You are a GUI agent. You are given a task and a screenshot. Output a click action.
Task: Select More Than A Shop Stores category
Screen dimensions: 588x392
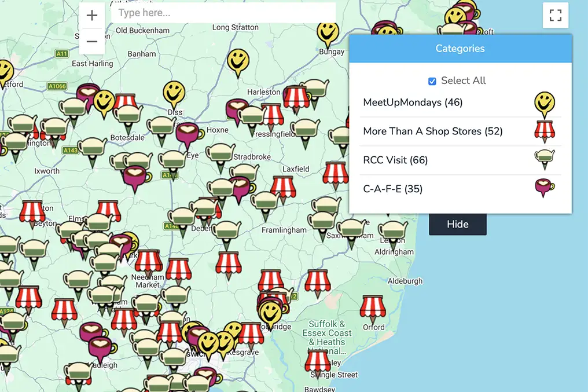coord(460,131)
